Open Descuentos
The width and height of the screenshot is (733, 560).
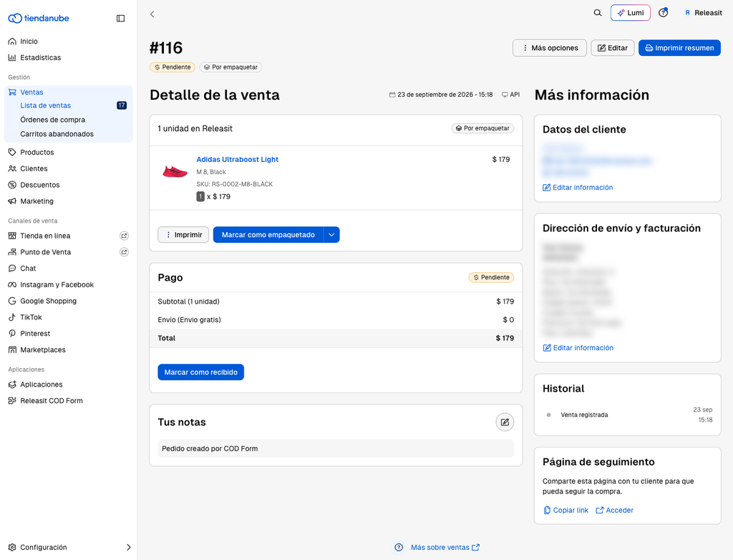pyautogui.click(x=40, y=185)
